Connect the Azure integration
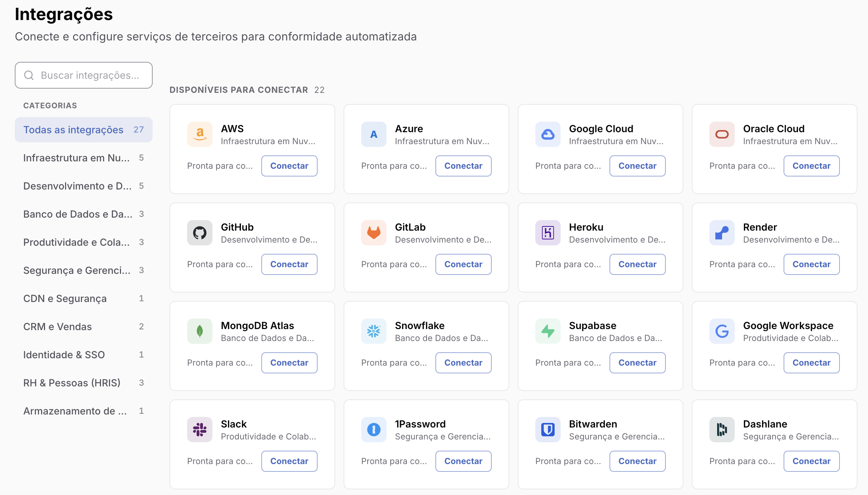 (463, 166)
